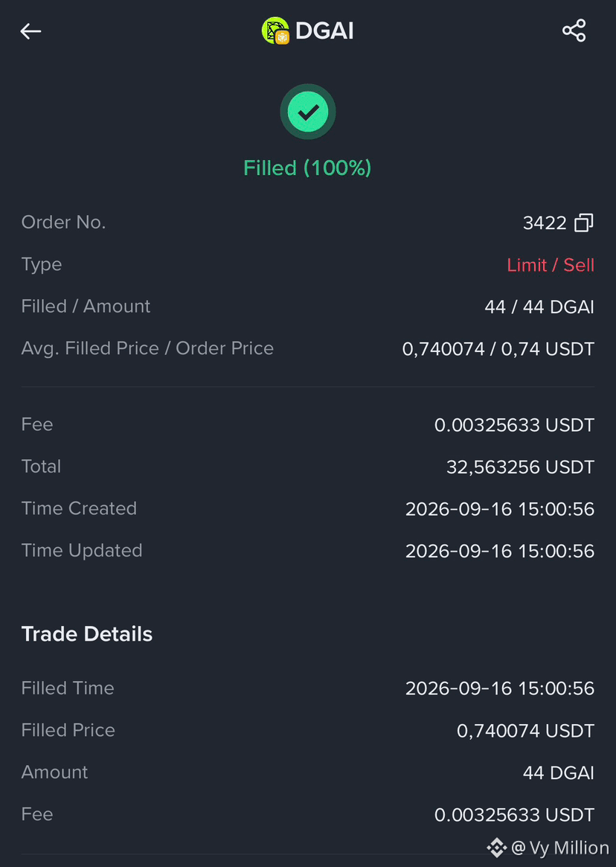Select the Time Created timestamp
Viewport: 616px width, 867px height.
(500, 509)
